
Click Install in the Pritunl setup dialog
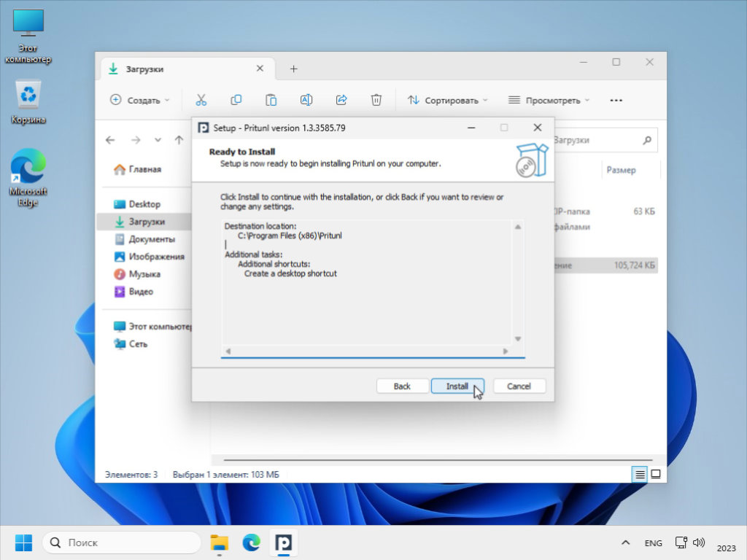457,386
